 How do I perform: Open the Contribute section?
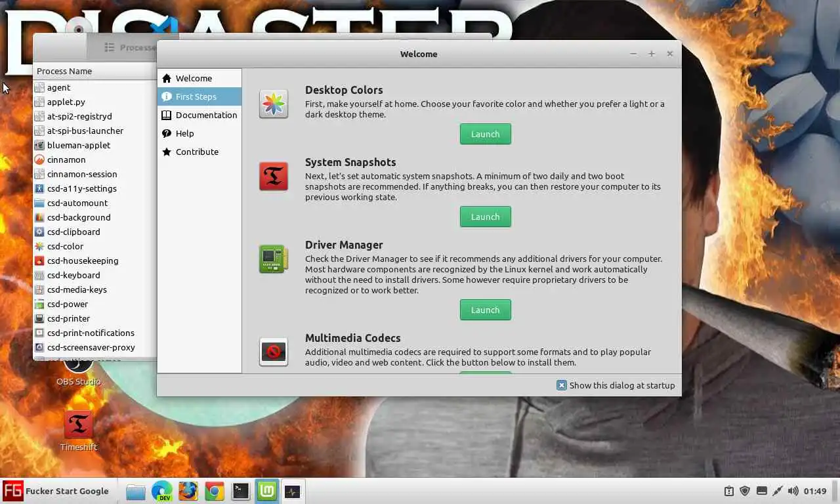[199, 152]
